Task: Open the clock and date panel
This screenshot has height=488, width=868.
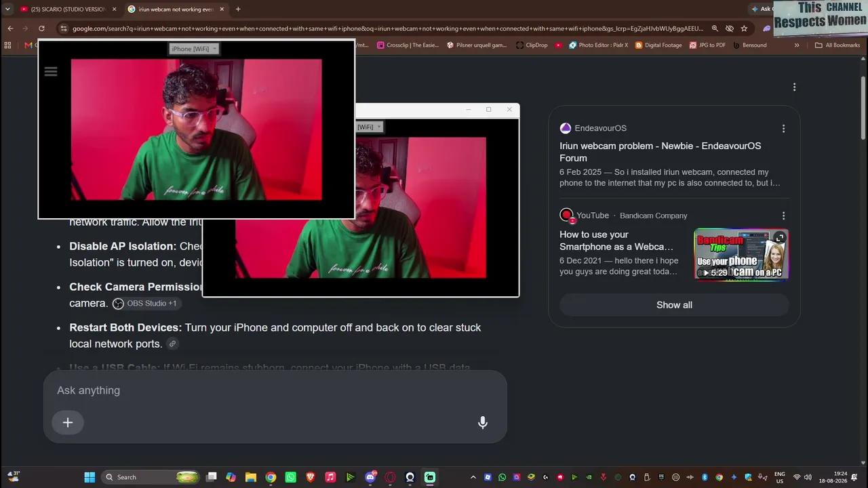Action: tap(833, 477)
